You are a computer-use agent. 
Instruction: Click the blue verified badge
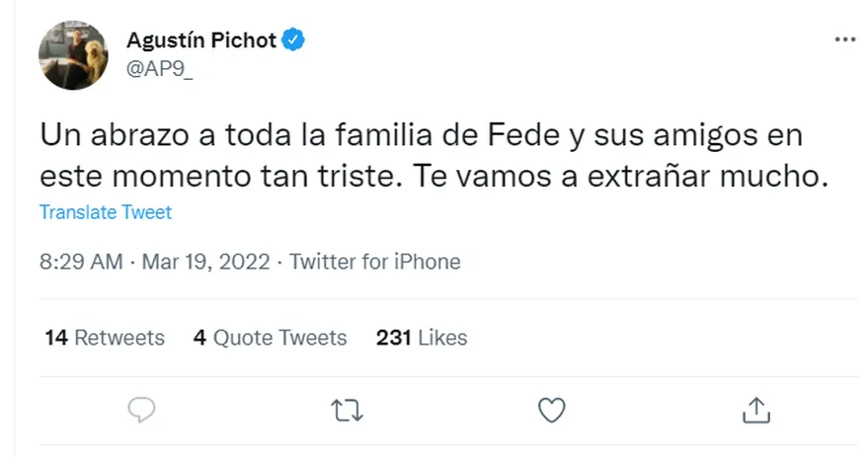point(294,40)
